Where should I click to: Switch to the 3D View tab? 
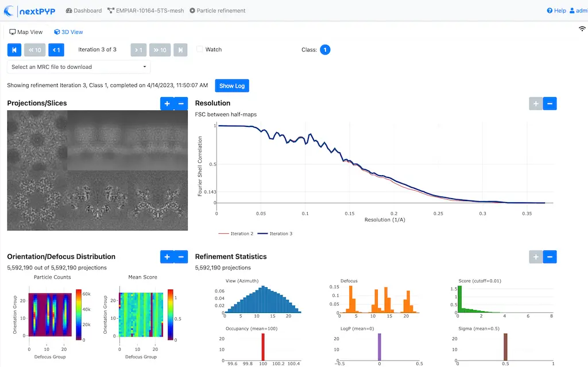tap(68, 32)
